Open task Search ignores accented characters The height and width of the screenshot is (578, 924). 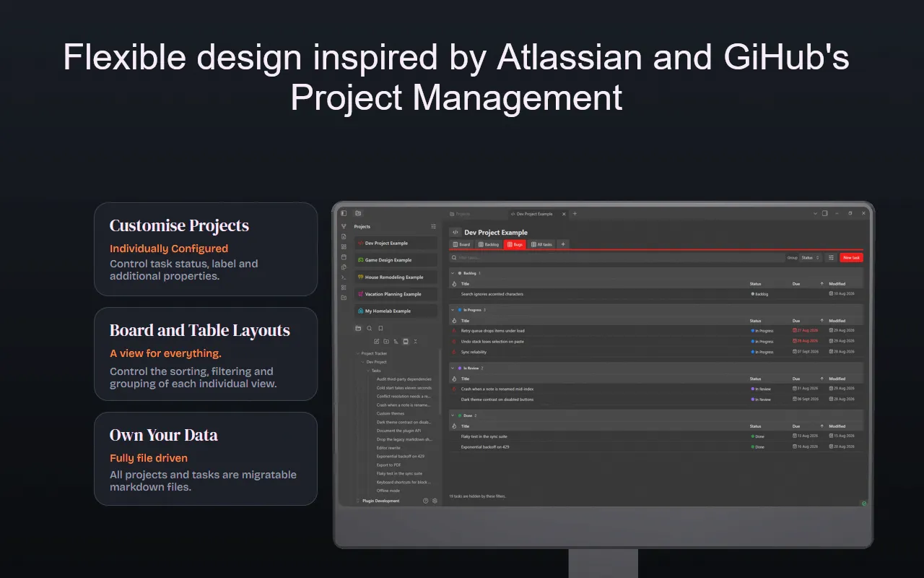click(x=492, y=294)
